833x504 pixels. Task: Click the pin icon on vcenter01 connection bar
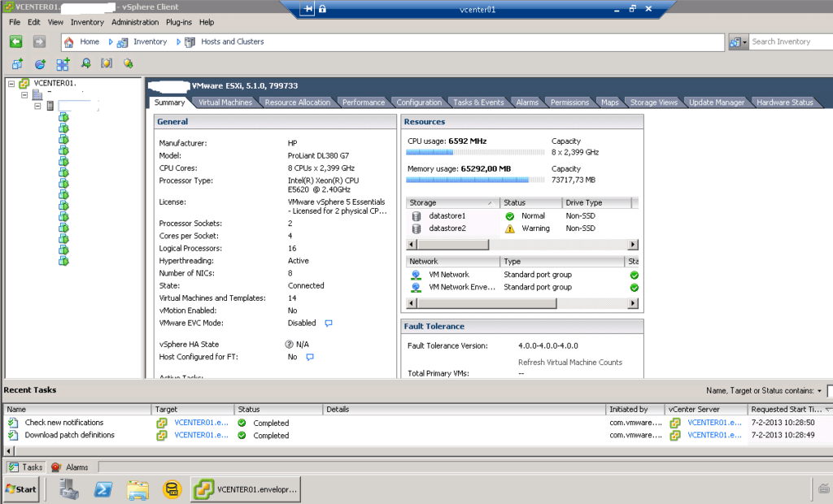pyautogui.click(x=307, y=9)
